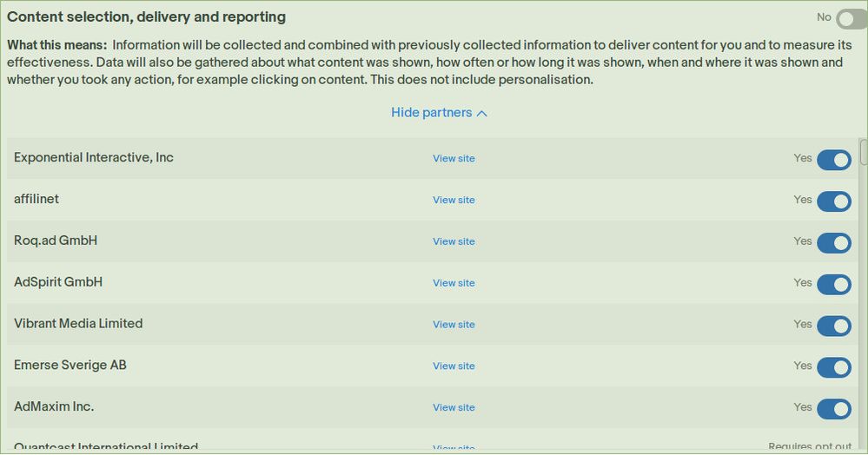Follow Vibrant Media Limited View site link
Image resolution: width=868 pixels, height=455 pixels.
coord(454,325)
